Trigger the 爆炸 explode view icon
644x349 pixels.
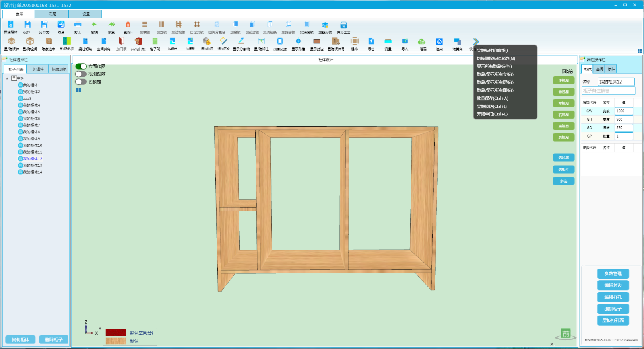point(354,41)
